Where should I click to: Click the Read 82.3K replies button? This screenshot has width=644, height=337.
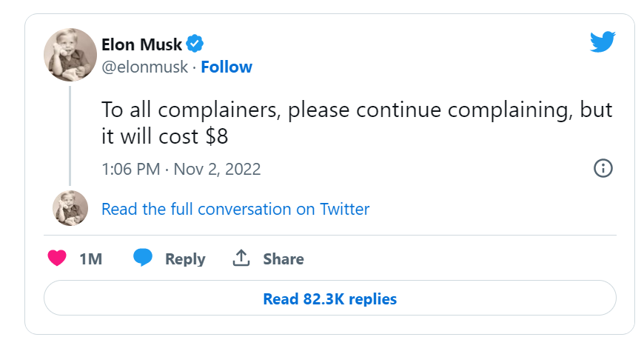[x=329, y=299]
